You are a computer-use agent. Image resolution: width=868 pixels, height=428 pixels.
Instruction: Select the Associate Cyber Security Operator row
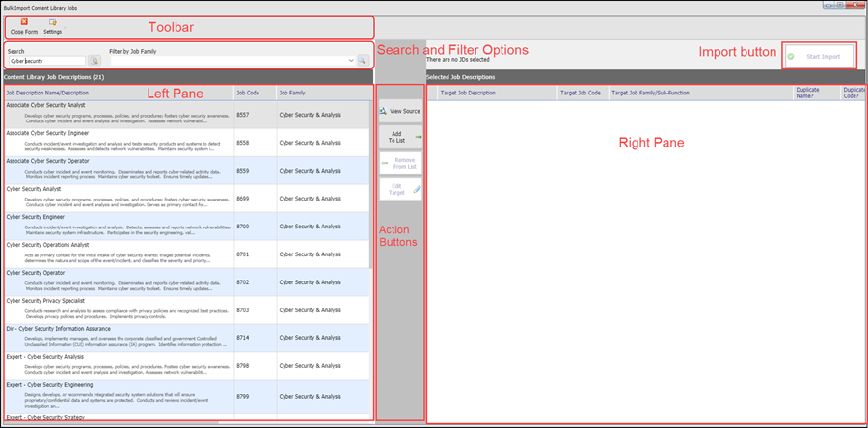pos(186,171)
